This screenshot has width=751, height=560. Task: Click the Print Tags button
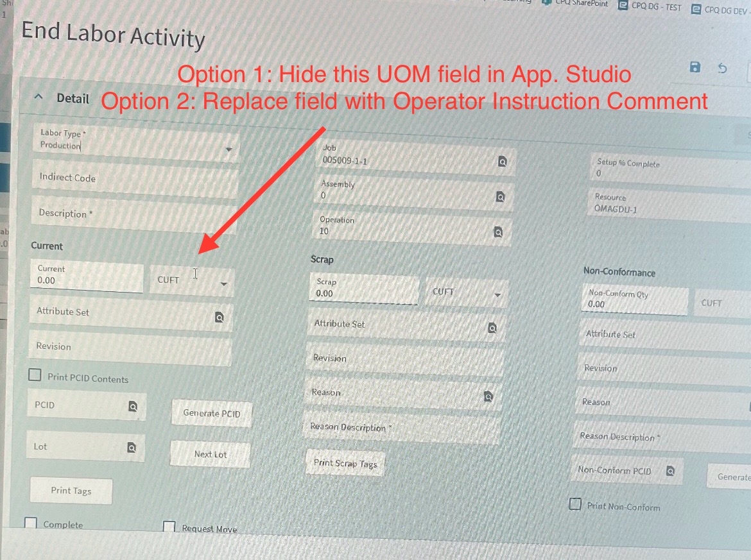(x=71, y=491)
